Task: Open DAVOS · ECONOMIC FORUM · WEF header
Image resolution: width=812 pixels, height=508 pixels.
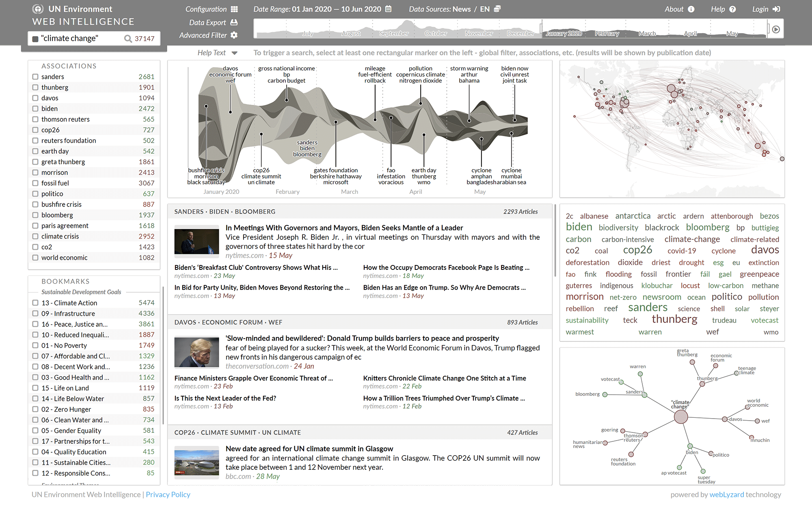Action: tap(228, 322)
